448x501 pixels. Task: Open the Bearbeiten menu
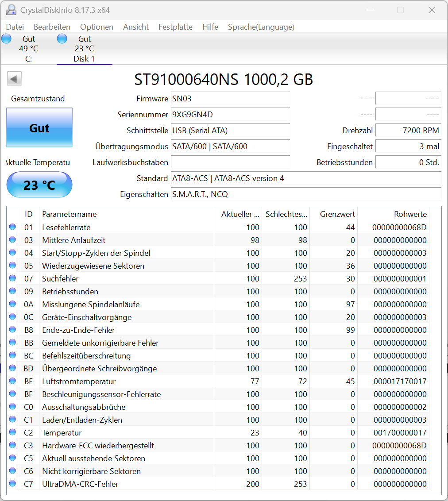click(52, 27)
